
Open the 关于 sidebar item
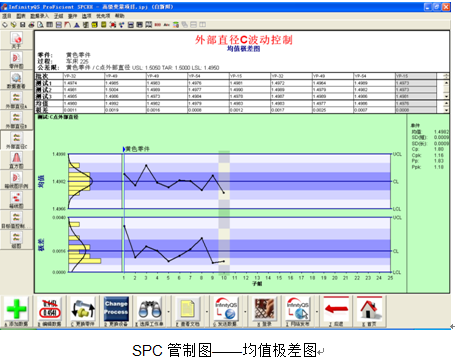click(x=16, y=41)
